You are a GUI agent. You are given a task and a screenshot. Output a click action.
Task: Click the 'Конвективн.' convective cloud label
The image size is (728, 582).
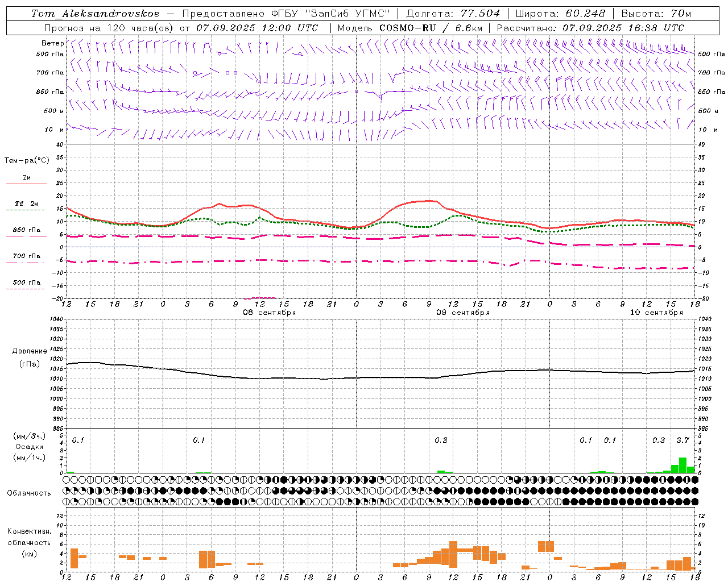(30, 531)
